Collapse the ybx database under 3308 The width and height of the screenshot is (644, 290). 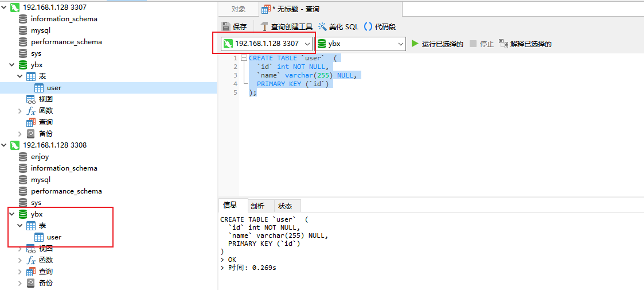[x=12, y=214]
